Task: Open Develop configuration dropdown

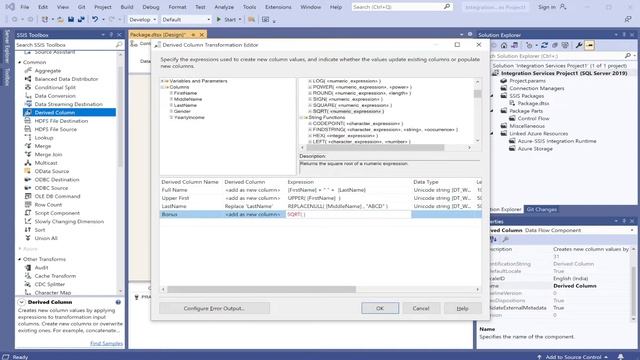Action: point(142,19)
